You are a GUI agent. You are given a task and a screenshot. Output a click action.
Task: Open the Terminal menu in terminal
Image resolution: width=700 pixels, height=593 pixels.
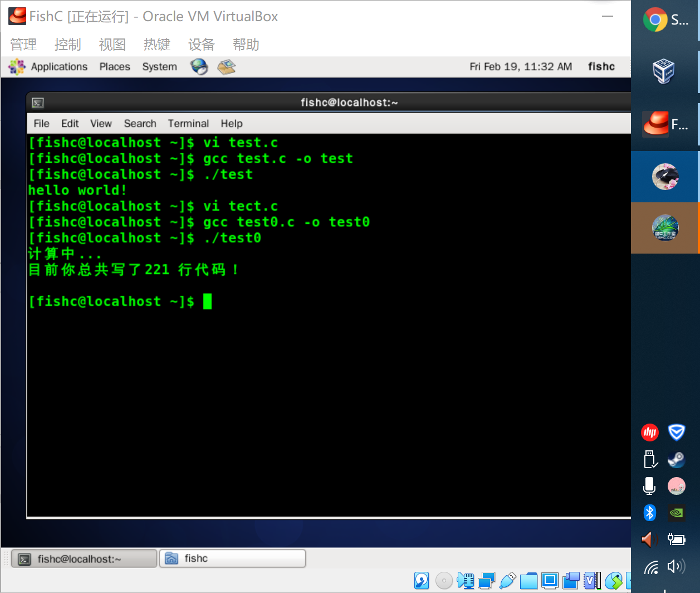click(x=188, y=124)
